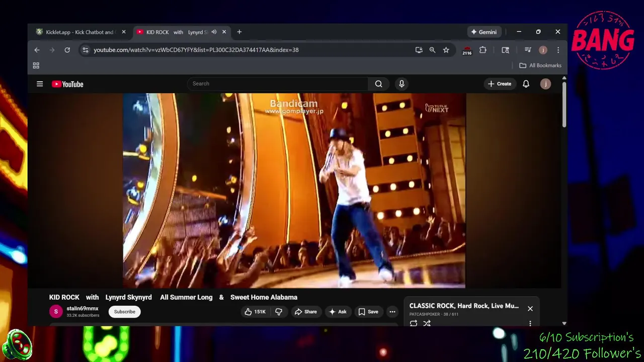Click the 33.2K subscribers text
Viewport: 644px width, 362px height.
pyautogui.click(x=83, y=315)
